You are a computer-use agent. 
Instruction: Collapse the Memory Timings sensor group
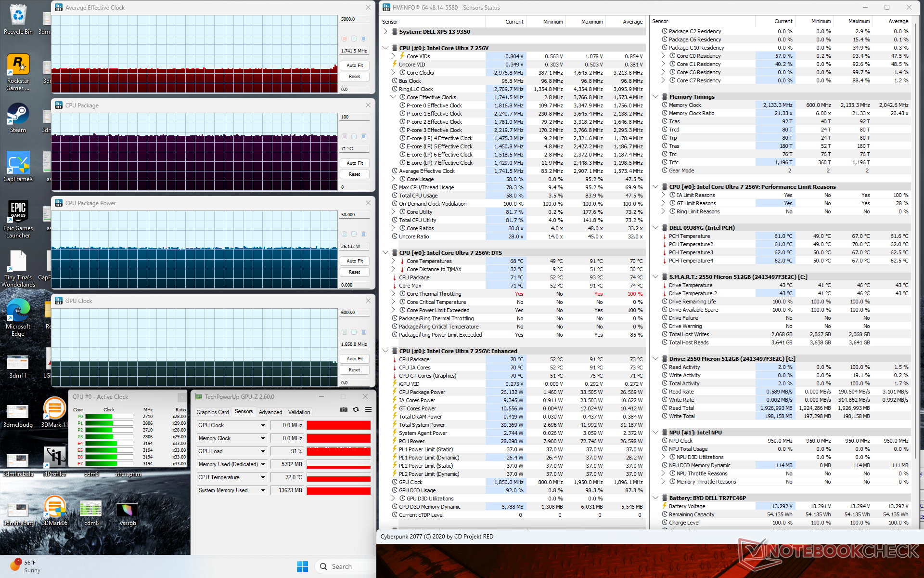655,97
